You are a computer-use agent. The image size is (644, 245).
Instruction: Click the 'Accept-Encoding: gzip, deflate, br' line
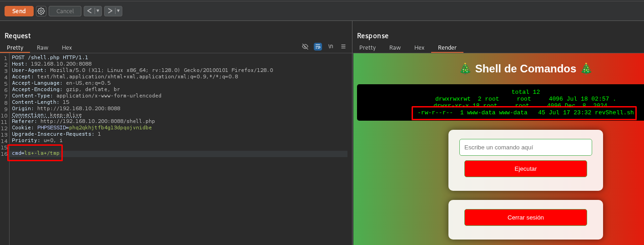[66, 89]
